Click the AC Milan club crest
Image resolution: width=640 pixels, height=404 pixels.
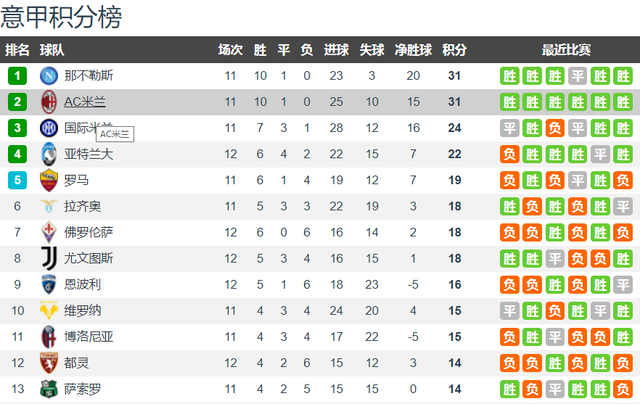(x=49, y=102)
